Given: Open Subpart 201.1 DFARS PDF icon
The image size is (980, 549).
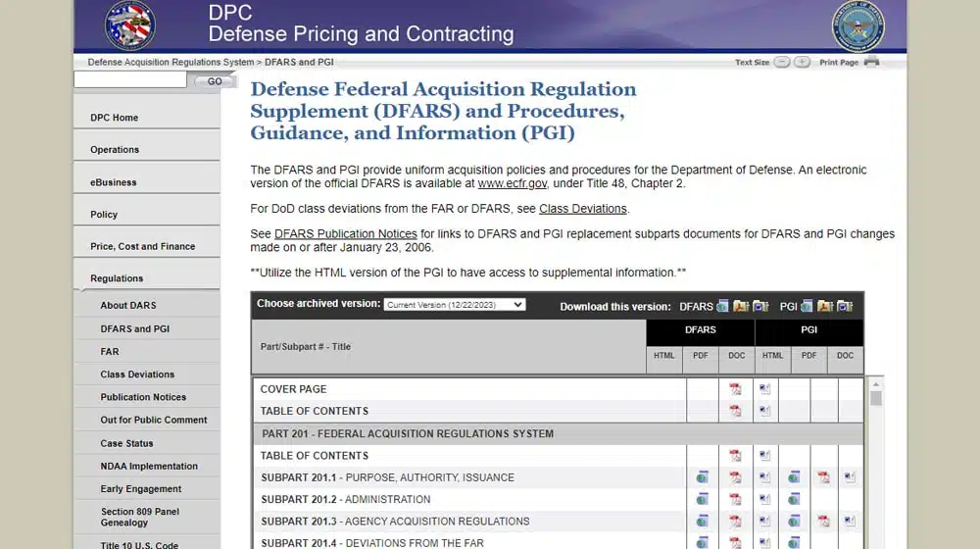Looking at the screenshot, I should click(x=735, y=477).
